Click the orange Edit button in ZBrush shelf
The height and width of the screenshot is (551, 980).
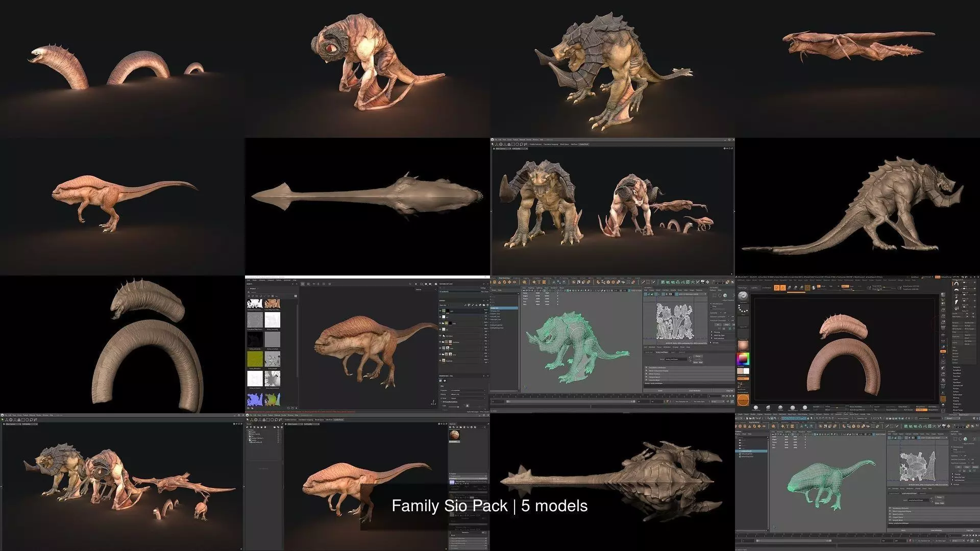click(x=777, y=288)
